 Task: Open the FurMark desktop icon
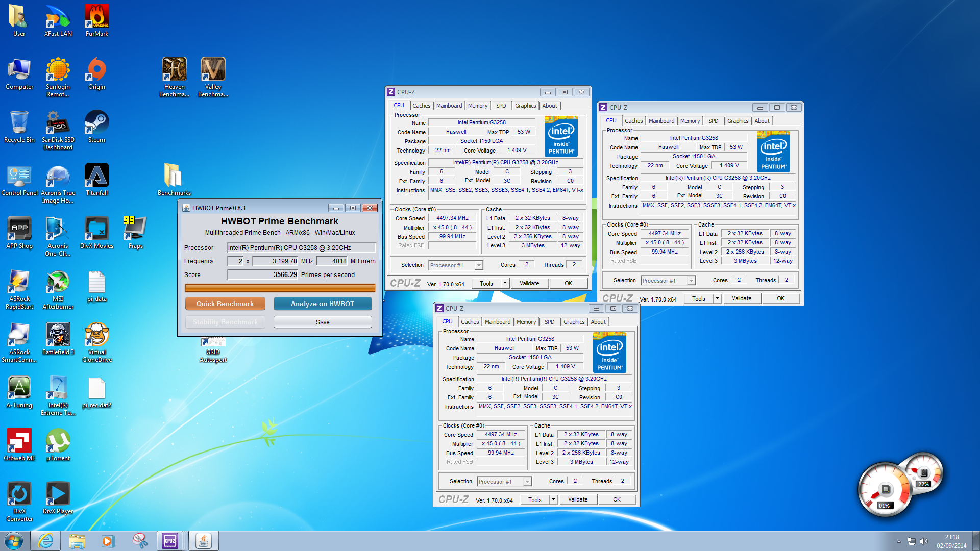97,20
